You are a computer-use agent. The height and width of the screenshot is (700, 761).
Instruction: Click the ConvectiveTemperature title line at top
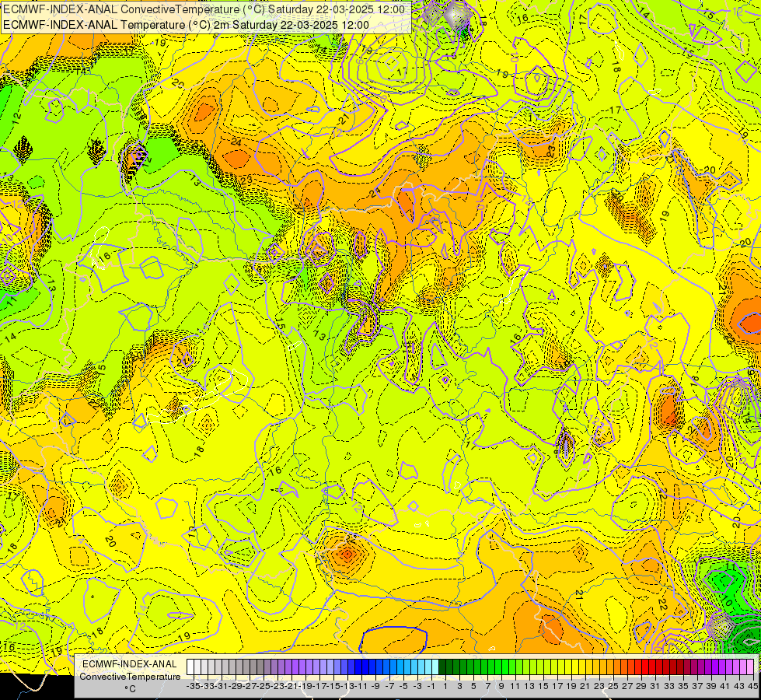point(204,9)
